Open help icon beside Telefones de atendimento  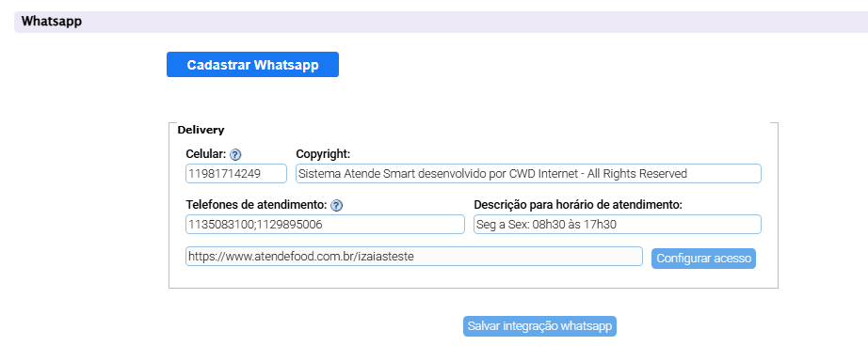pos(337,205)
